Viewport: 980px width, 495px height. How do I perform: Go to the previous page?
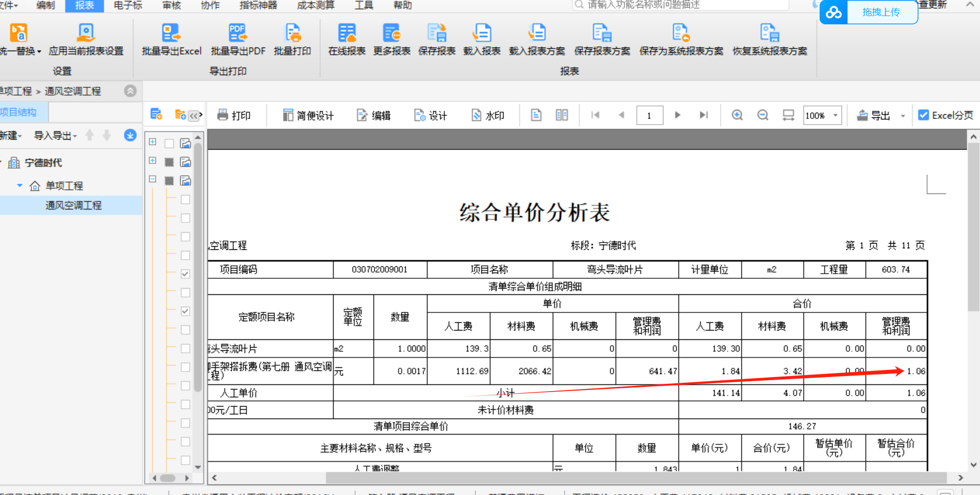(621, 115)
